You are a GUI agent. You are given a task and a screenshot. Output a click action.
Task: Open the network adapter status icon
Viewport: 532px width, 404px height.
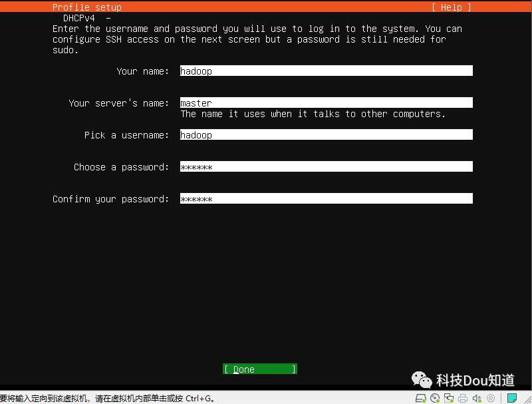click(x=449, y=398)
